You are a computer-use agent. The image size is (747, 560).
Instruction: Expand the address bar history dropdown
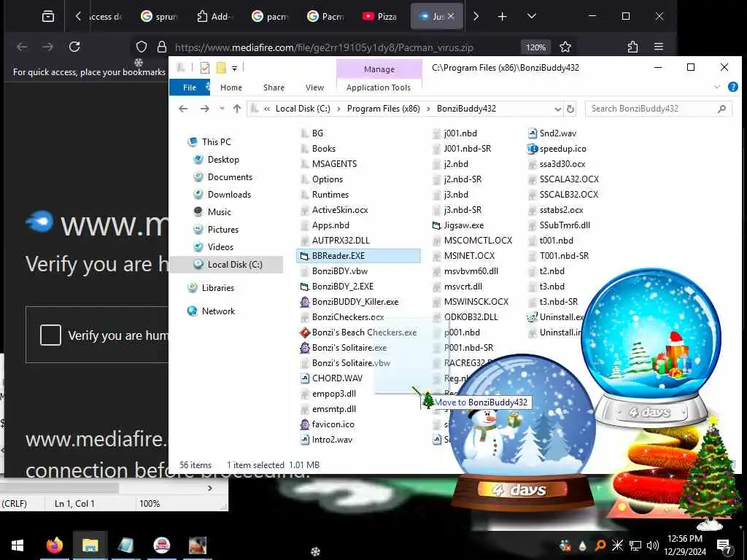coord(558,109)
